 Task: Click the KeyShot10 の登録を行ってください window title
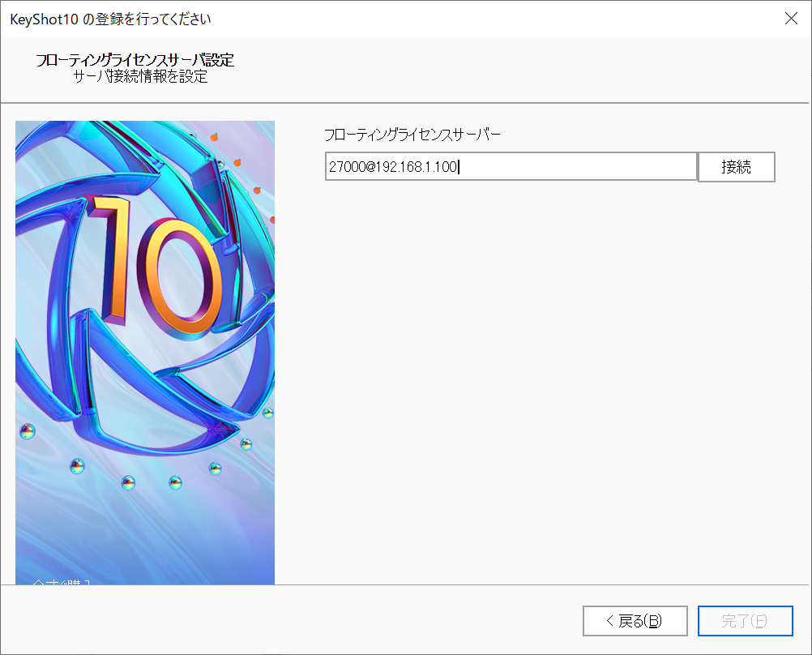point(110,19)
